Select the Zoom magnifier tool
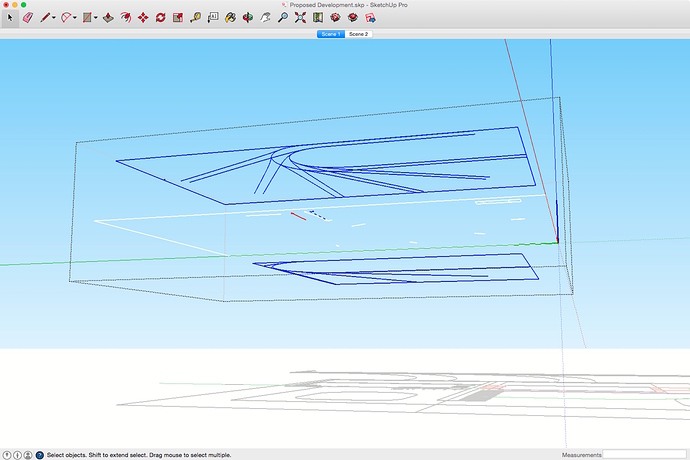This screenshot has width=690, height=460. click(x=283, y=18)
